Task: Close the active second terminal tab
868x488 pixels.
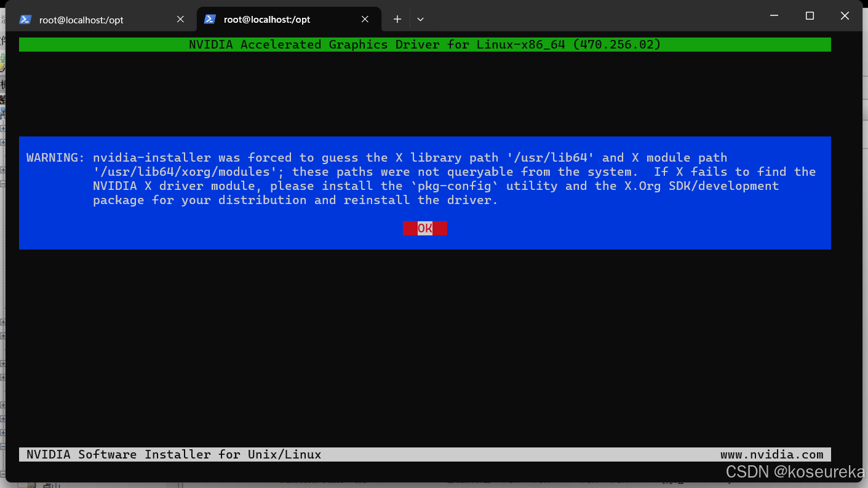Action: [365, 20]
